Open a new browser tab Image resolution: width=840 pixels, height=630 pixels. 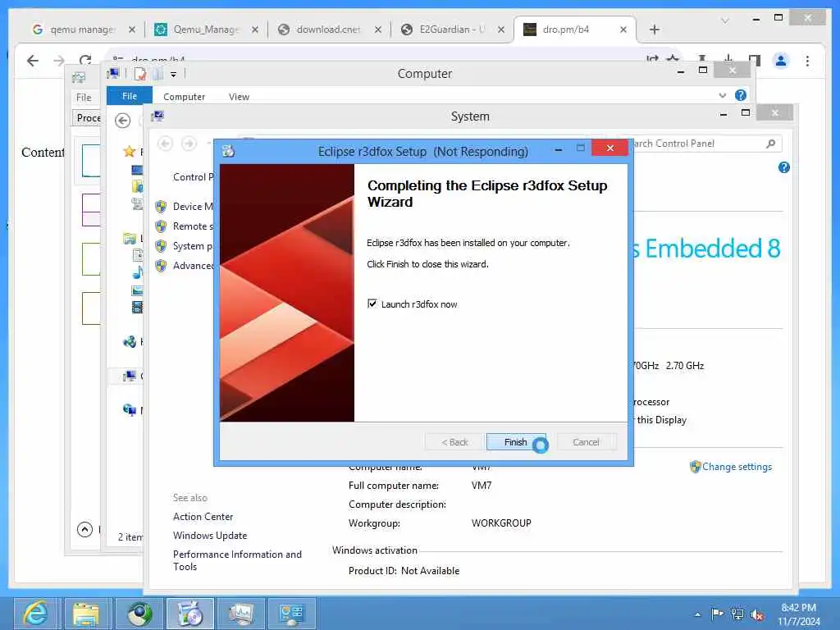tap(654, 30)
